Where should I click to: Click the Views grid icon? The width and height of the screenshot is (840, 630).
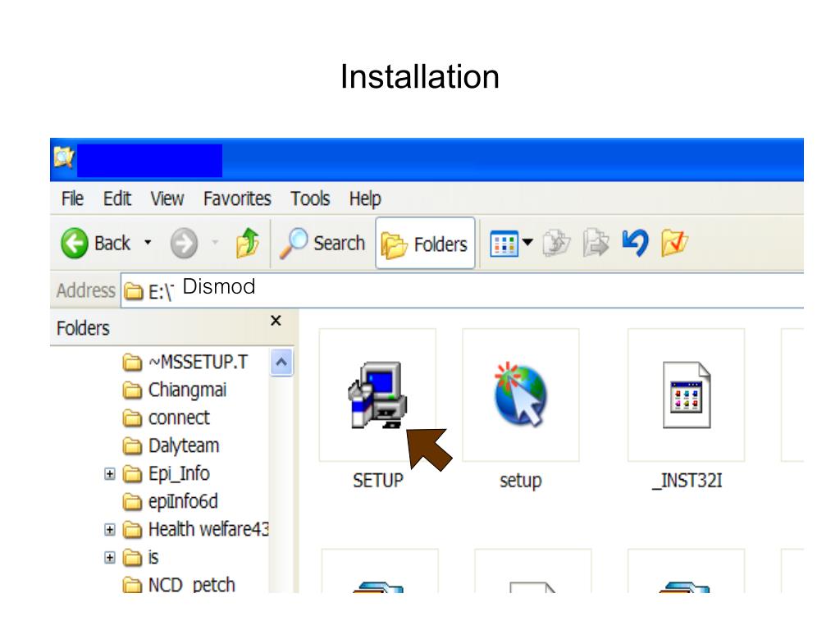point(504,244)
